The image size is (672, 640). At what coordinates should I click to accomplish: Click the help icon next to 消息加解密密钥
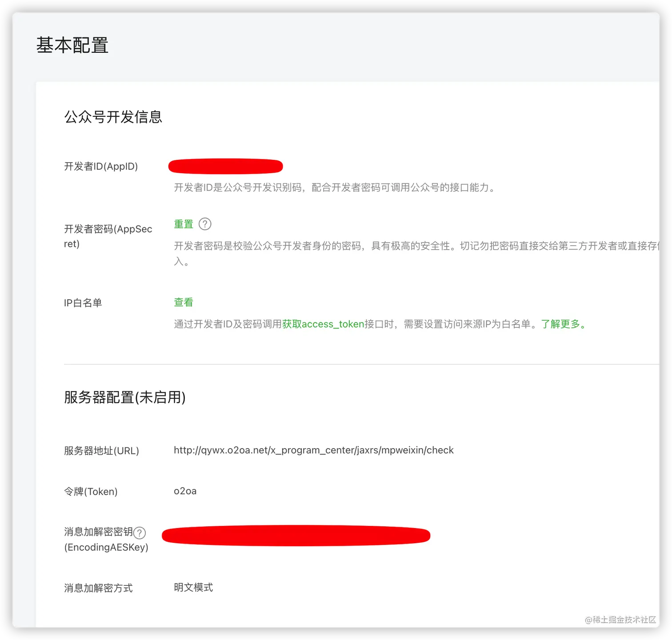pos(140,533)
